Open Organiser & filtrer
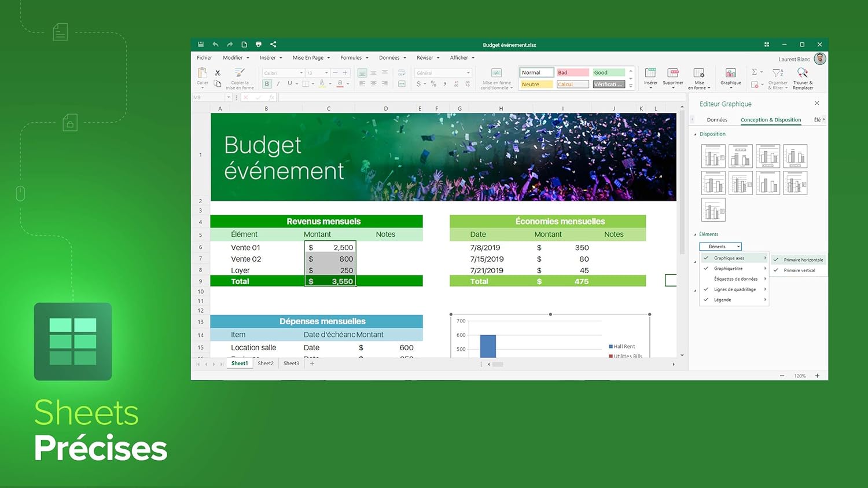This screenshot has height=488, width=868. pyautogui.click(x=778, y=78)
